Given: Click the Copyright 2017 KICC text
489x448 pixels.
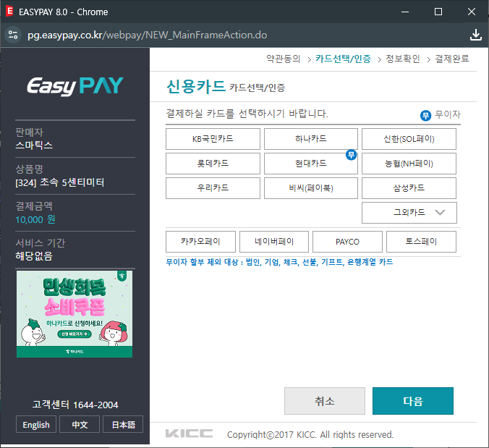Looking at the screenshot, I should 310,434.
